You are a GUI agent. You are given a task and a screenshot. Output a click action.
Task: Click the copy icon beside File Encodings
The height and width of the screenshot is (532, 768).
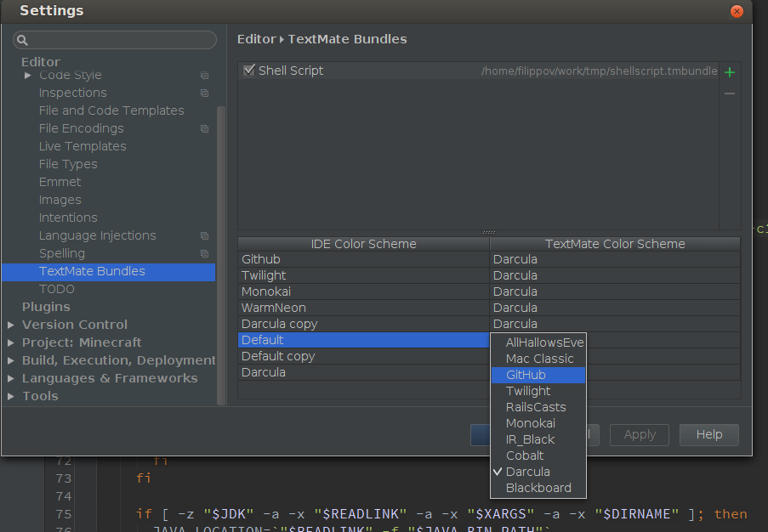click(204, 128)
